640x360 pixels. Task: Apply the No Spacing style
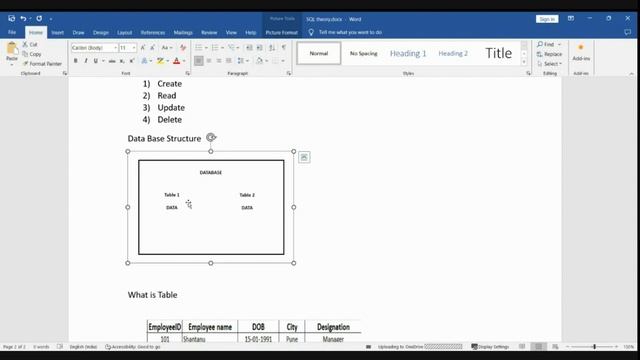pos(364,53)
